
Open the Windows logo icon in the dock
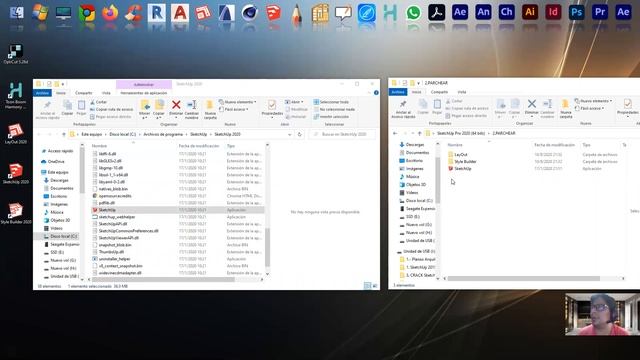point(40,13)
